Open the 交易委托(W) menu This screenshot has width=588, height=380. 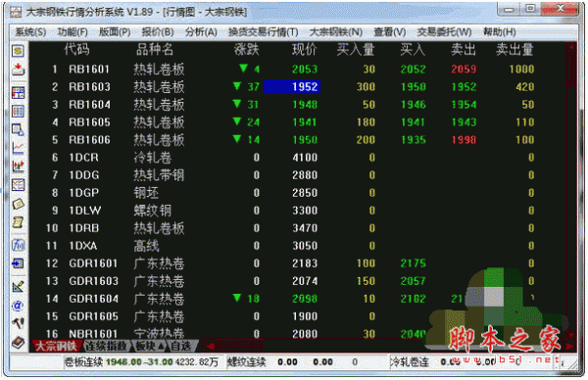(x=444, y=32)
